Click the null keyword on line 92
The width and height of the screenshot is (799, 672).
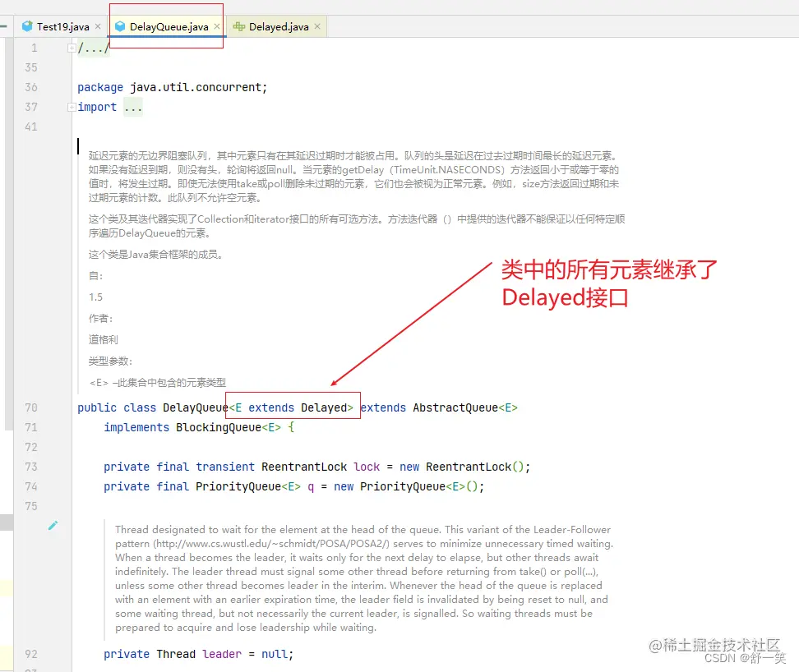[x=275, y=654]
